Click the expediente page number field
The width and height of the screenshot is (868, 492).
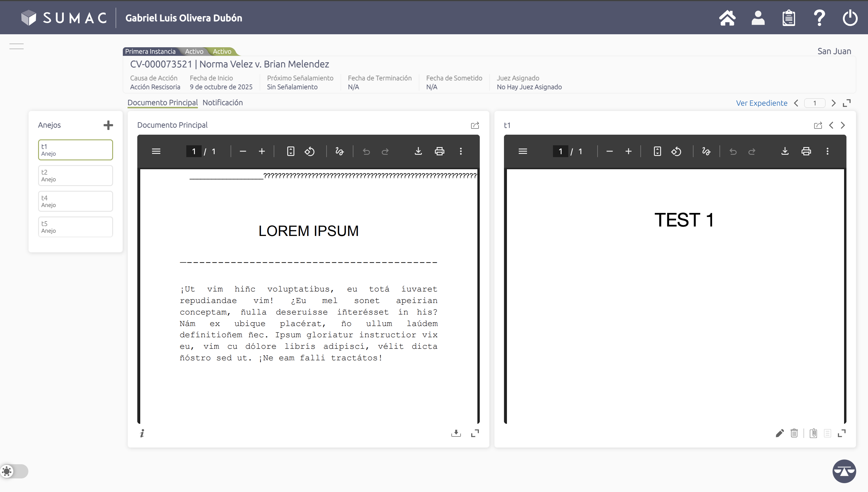tap(815, 103)
